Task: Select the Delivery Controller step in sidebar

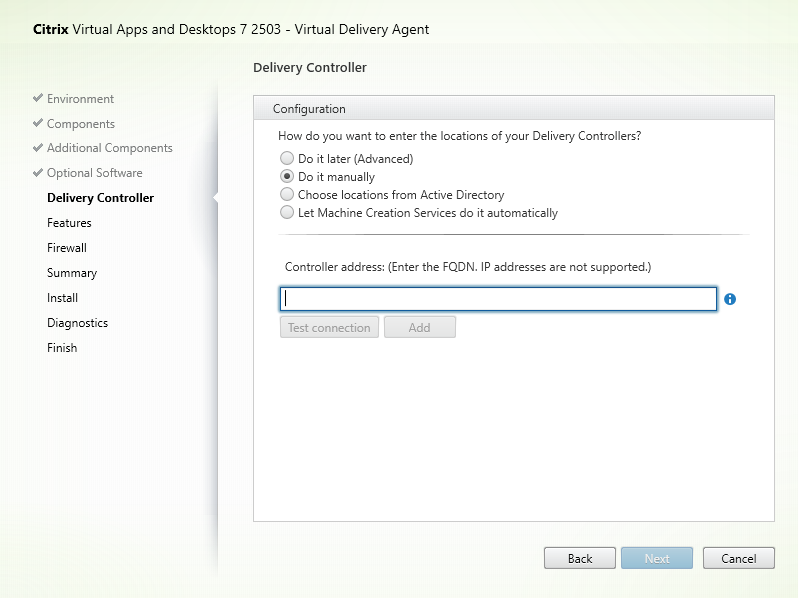Action: coord(100,198)
